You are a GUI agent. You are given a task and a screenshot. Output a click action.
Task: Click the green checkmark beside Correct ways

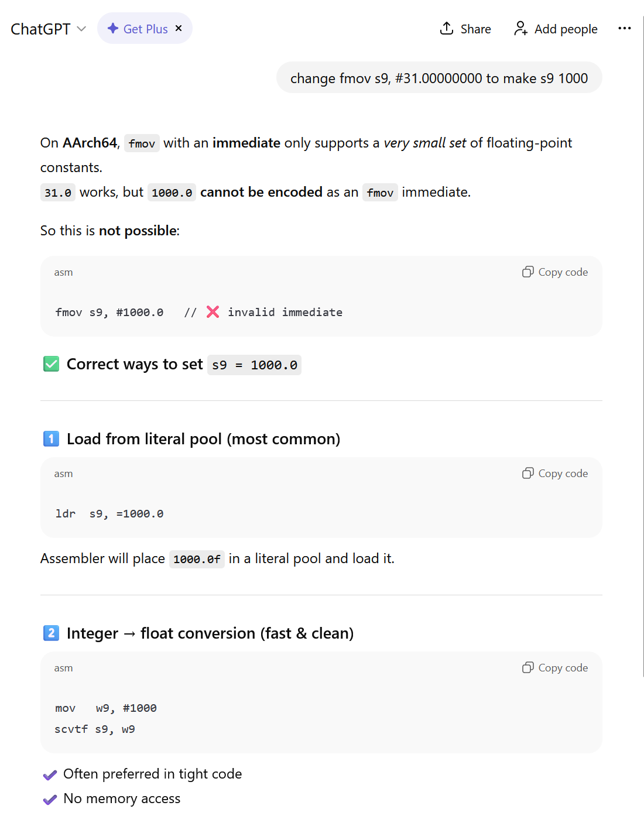52,364
